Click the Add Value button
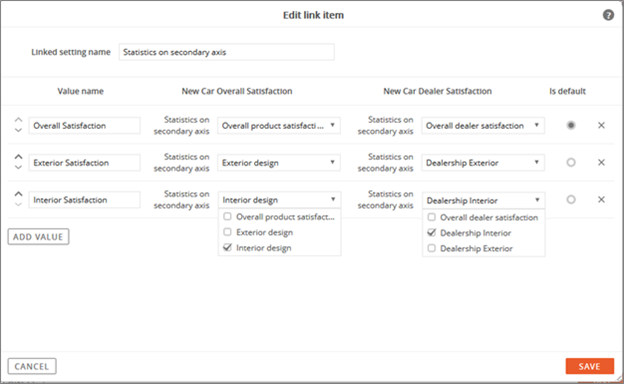The height and width of the screenshot is (384, 624). click(x=38, y=237)
